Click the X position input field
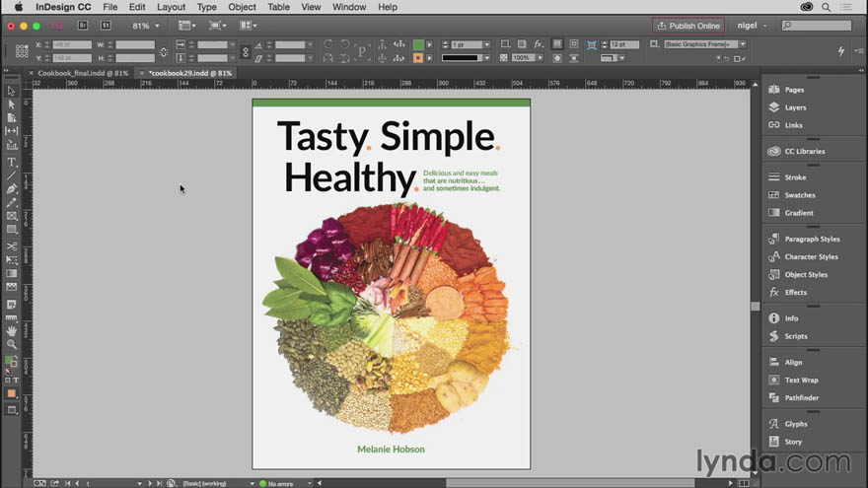 71,44
